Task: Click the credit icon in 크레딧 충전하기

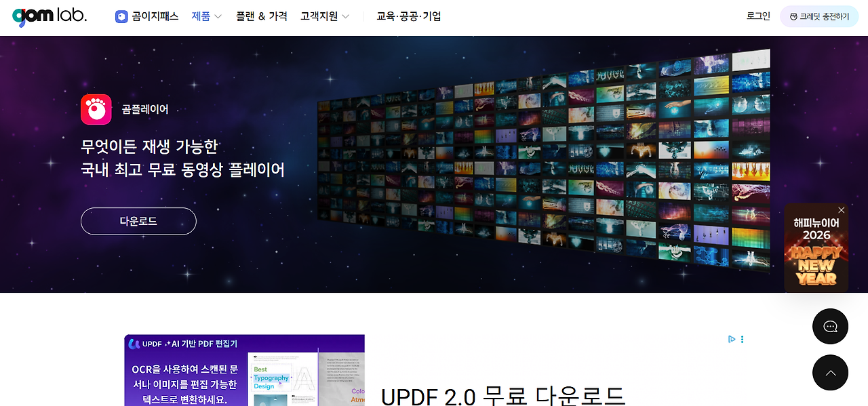Action: point(793,17)
